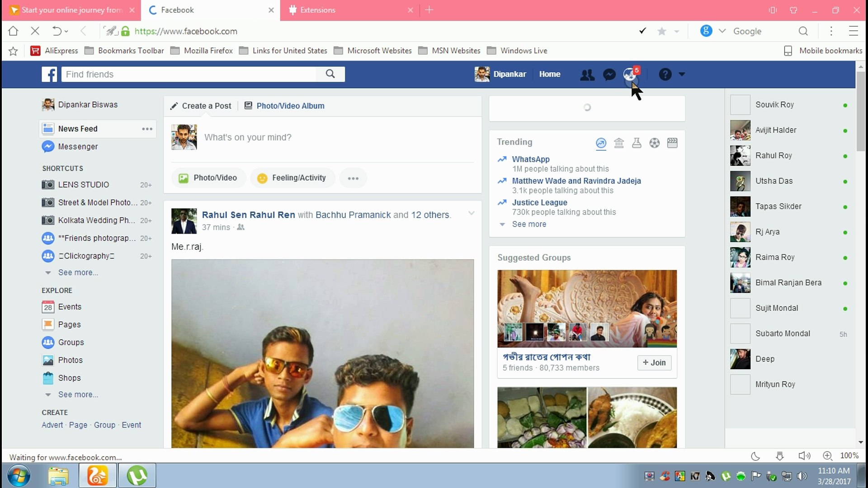Toggle night mode moon icon in taskbar
Screen dimensions: 868x488
pos(755,456)
